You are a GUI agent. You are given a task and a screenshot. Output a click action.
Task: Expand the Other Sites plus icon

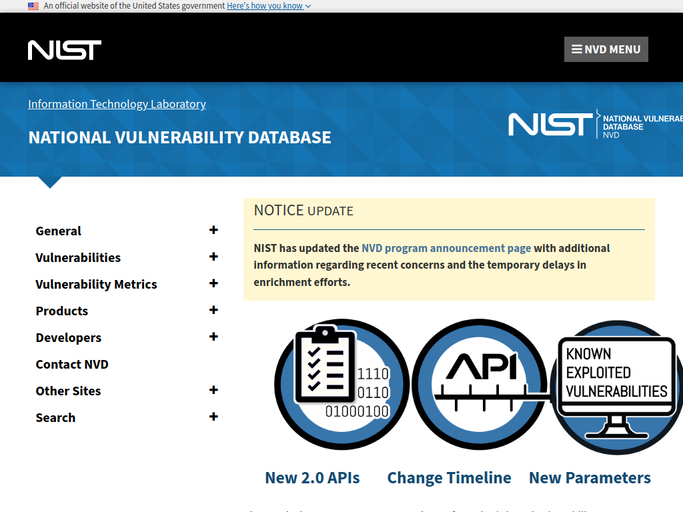click(213, 390)
